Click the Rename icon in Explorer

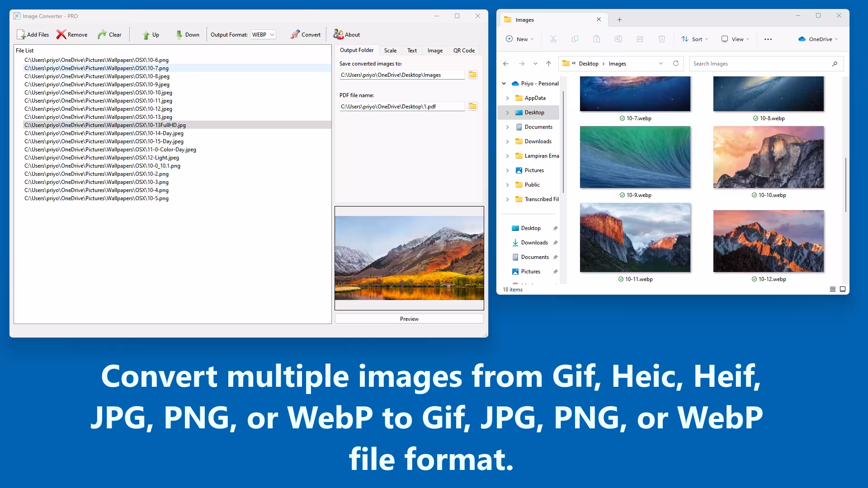(x=618, y=39)
